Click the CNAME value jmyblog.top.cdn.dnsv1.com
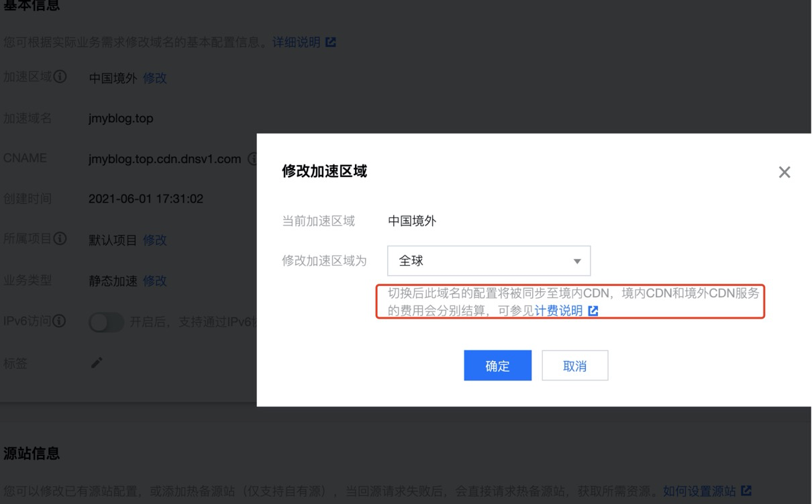 click(x=164, y=159)
